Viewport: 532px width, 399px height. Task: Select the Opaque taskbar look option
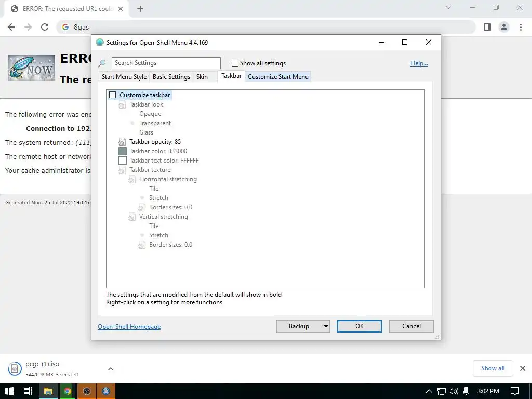pos(150,114)
